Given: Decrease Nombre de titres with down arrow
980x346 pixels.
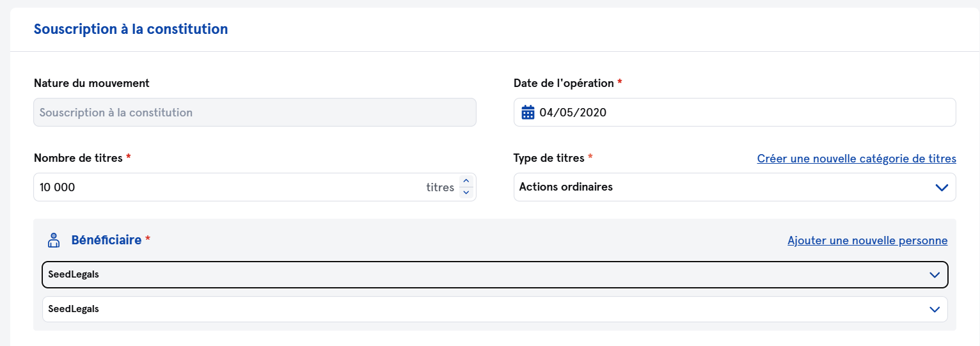Looking at the screenshot, I should [x=466, y=193].
